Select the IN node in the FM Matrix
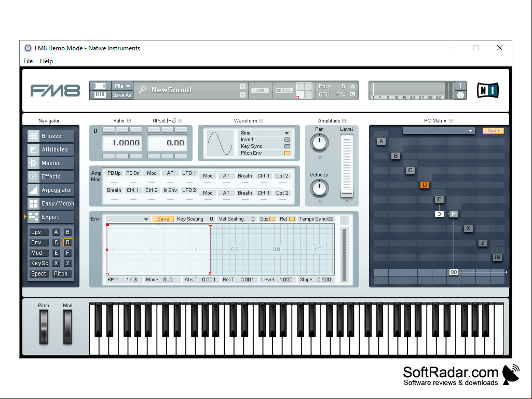Viewport: 532px width, 399px height. coord(497,257)
